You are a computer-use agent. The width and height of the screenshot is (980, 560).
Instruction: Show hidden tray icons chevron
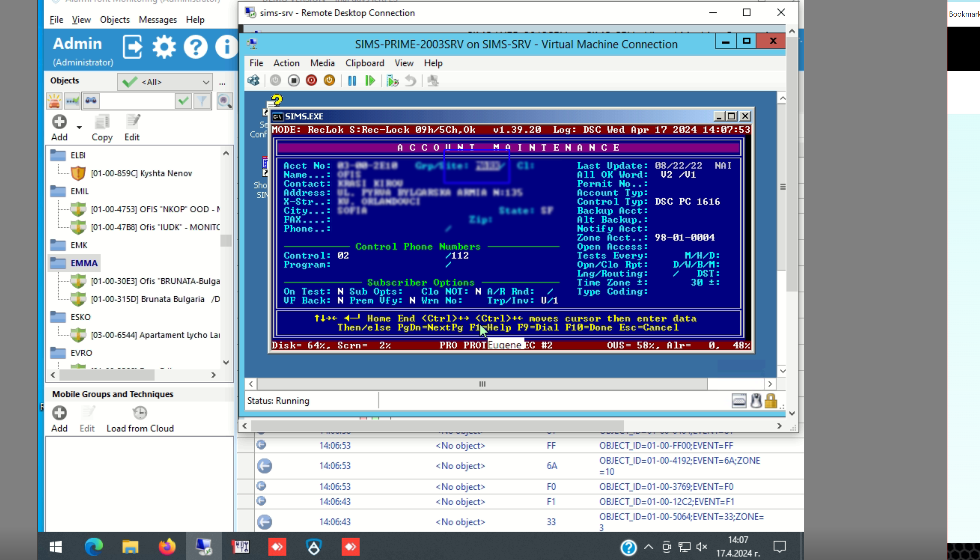click(649, 547)
